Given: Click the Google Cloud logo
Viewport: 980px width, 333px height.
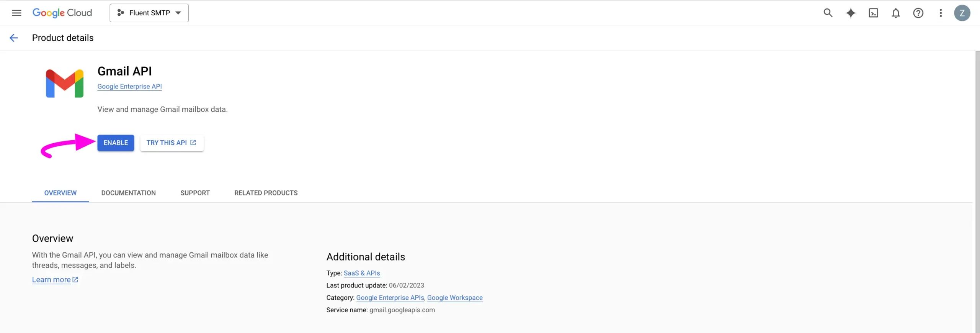Looking at the screenshot, I should point(62,13).
